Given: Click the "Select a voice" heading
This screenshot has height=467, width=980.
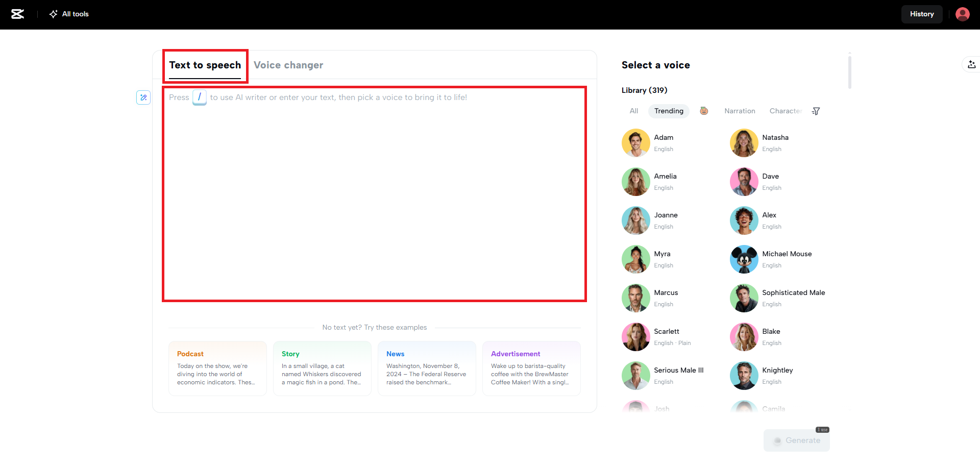Looking at the screenshot, I should 656,65.
